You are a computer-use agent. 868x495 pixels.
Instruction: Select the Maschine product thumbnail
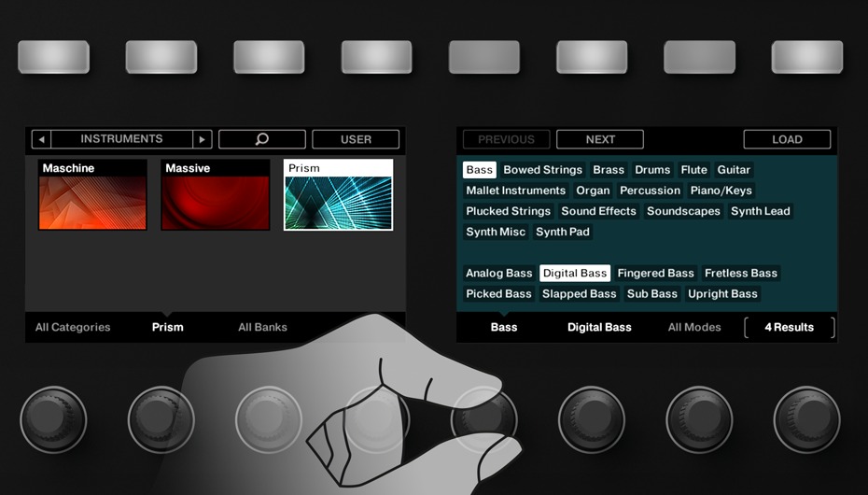point(92,194)
